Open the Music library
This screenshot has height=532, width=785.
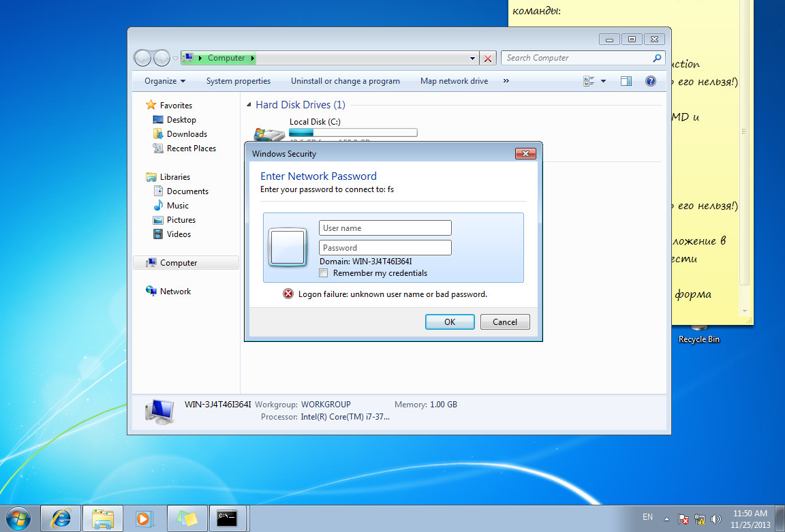click(x=178, y=205)
